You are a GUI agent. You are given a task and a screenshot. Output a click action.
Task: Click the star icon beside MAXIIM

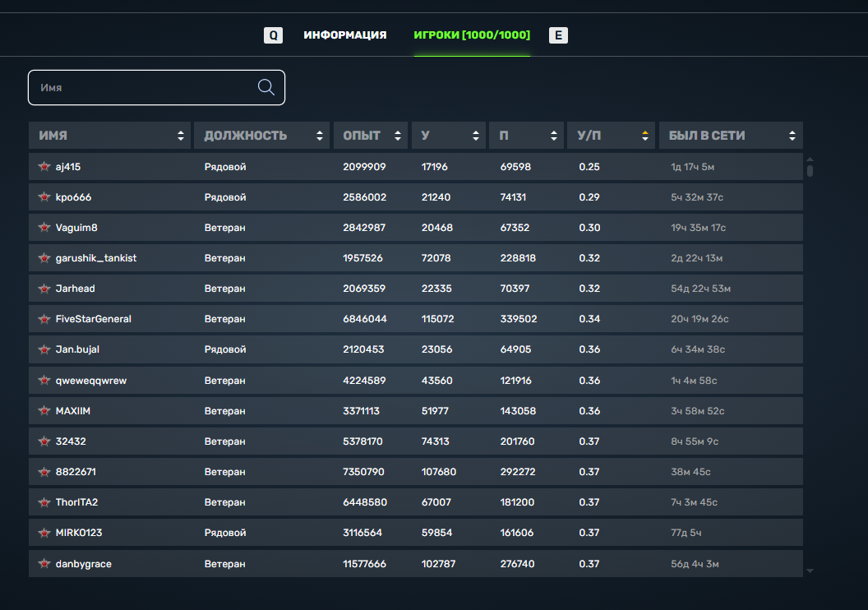[44, 410]
